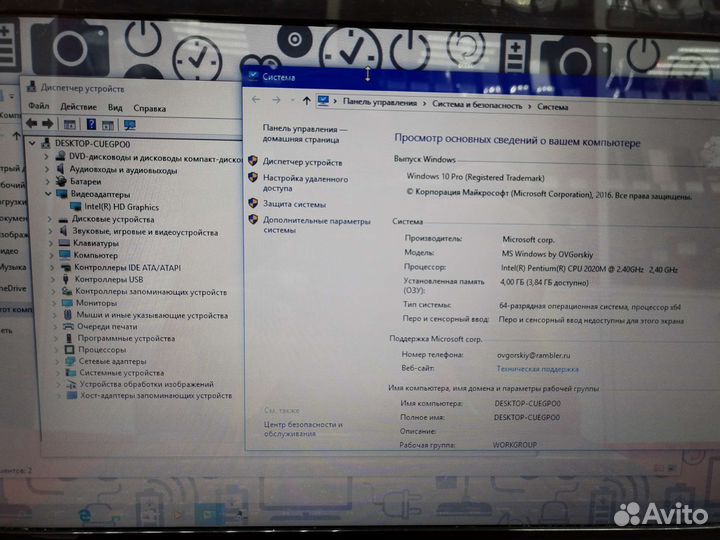Select Intel(R) HD Graphics device

121,207
